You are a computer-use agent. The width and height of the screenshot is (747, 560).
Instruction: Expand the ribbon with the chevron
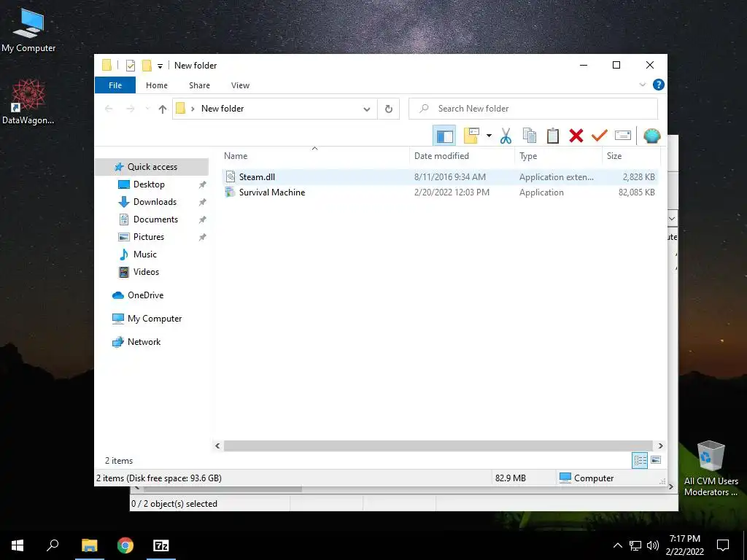coord(642,85)
